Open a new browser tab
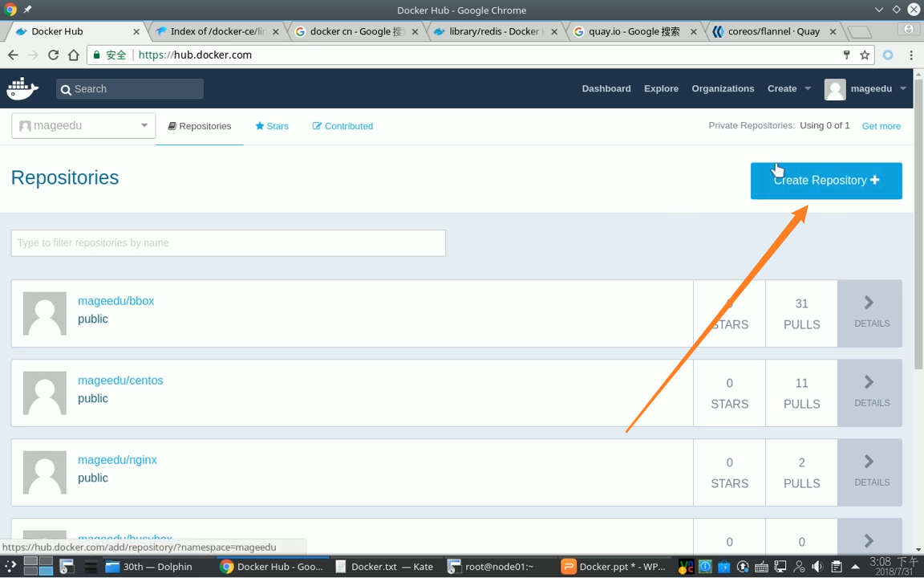 (859, 32)
